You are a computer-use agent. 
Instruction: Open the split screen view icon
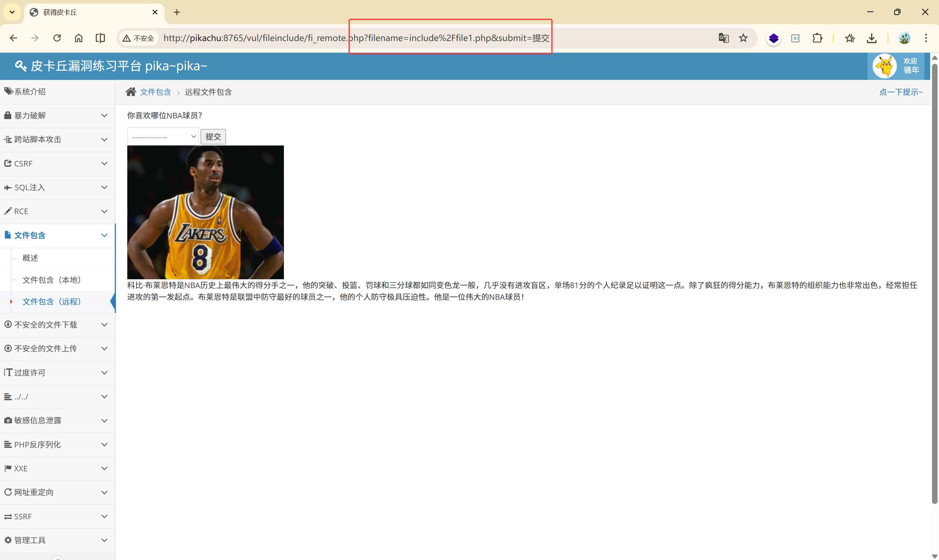(x=100, y=38)
